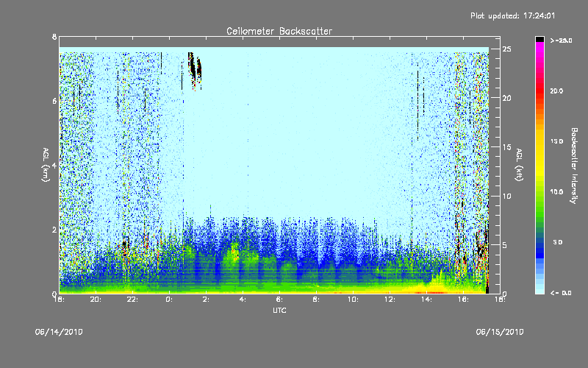
Task: Click the '6' km tick on left axis
Action: 54,101
